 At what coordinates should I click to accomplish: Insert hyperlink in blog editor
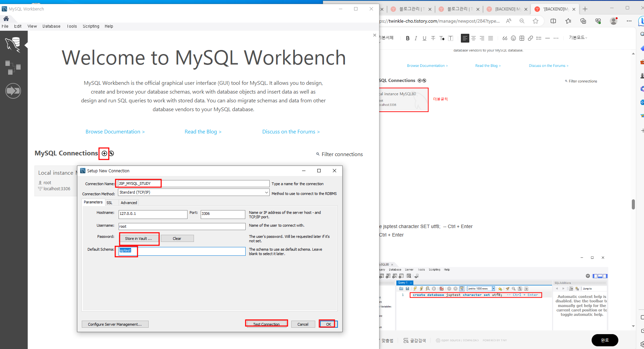(530, 38)
